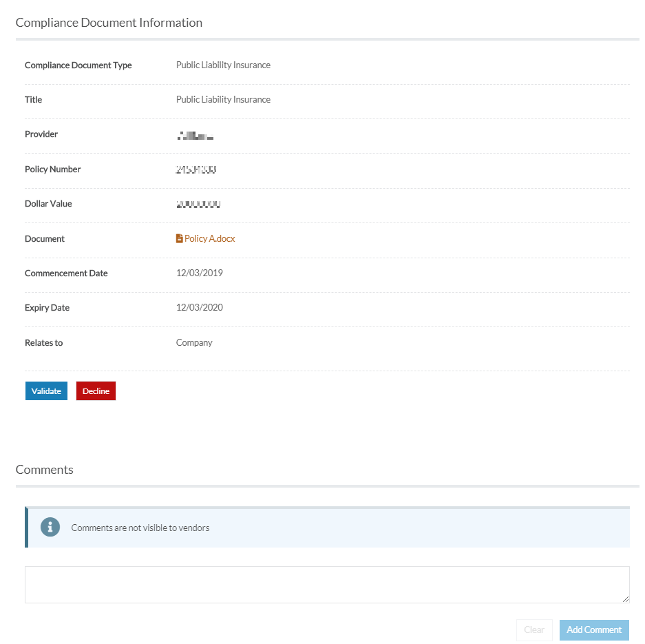Clear the comment field
This screenshot has width=645, height=644.
point(534,630)
